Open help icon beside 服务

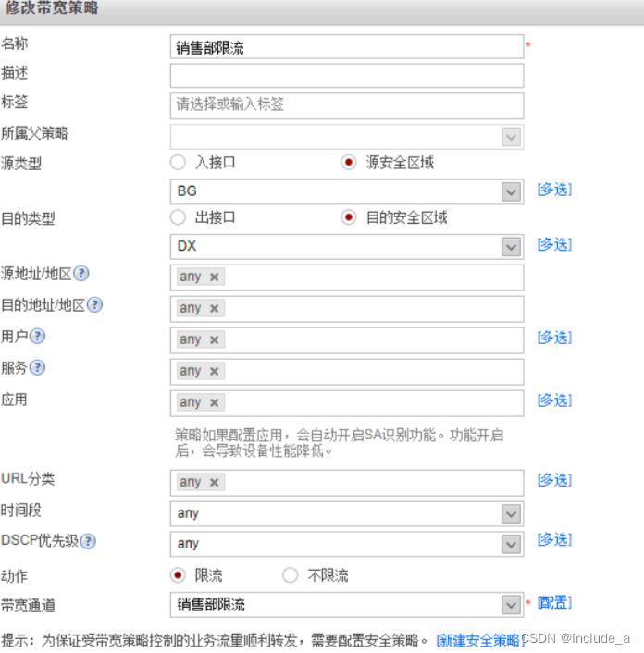pyautogui.click(x=38, y=368)
